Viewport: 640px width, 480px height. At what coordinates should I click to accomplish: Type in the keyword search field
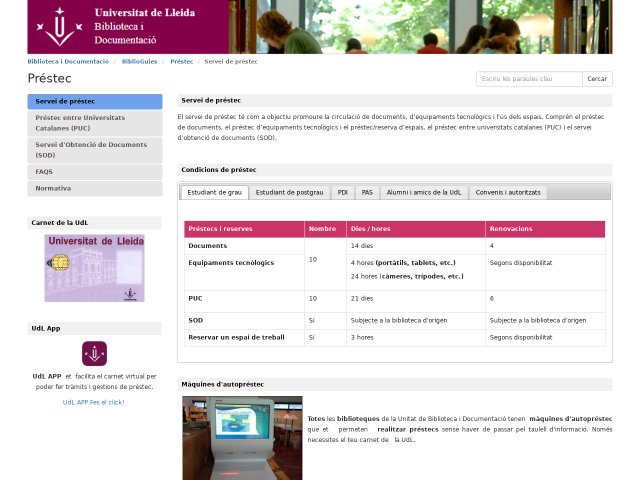(529, 78)
